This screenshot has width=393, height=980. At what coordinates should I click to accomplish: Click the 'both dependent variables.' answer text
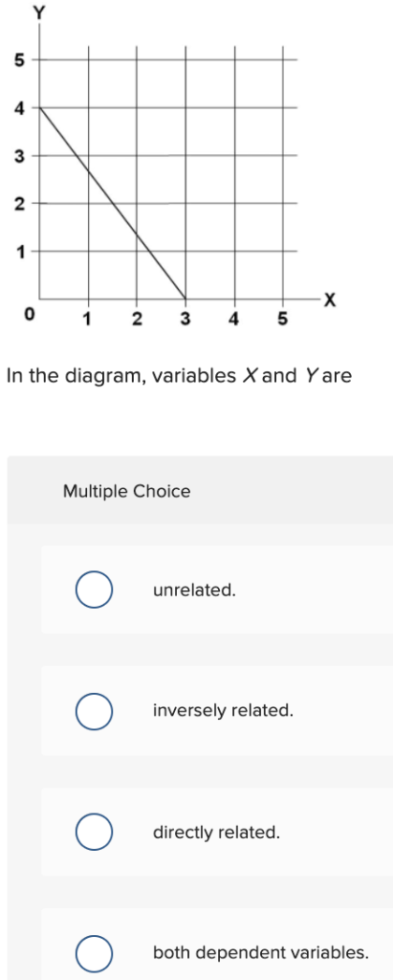(260, 954)
